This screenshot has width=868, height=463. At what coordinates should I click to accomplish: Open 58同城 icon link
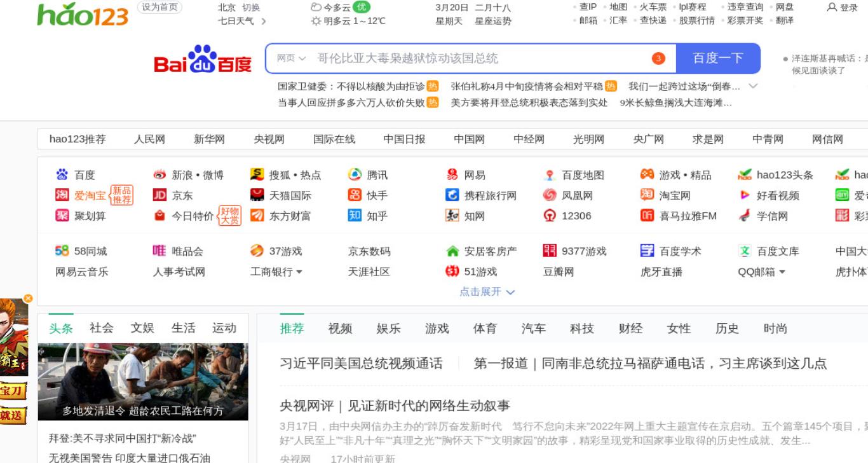click(x=62, y=251)
